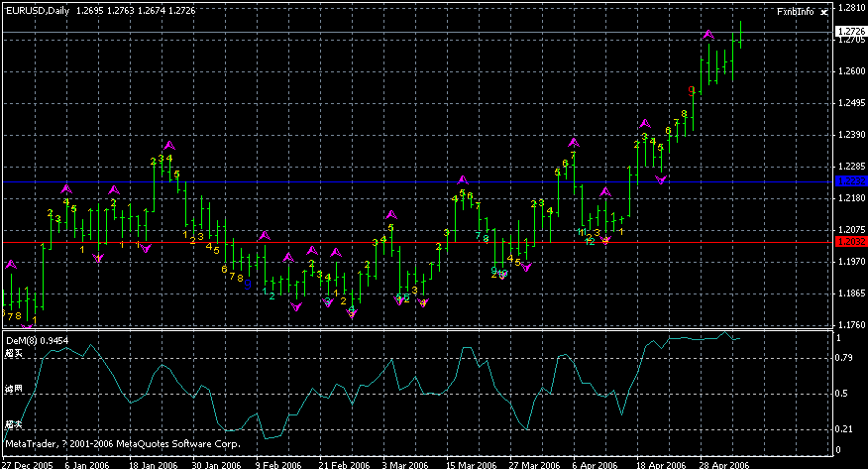
Task: Click the magenta arrow above the early-March peak
Action: pyautogui.click(x=391, y=214)
